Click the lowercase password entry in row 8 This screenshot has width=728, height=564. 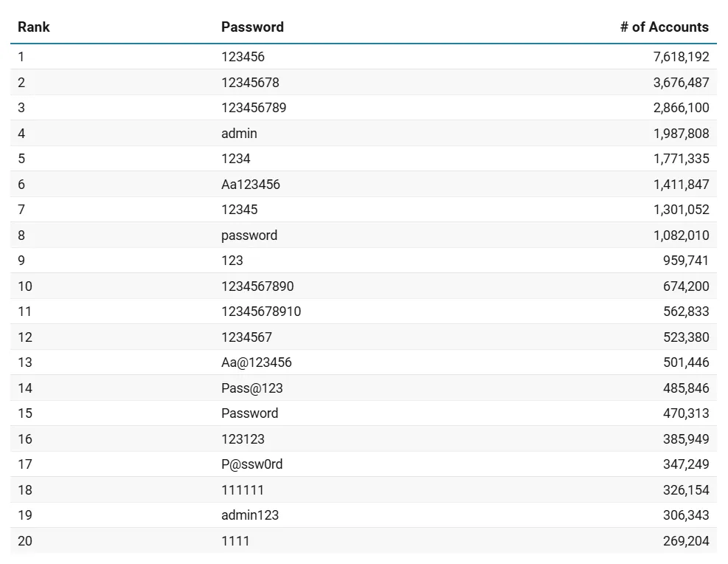coord(249,235)
